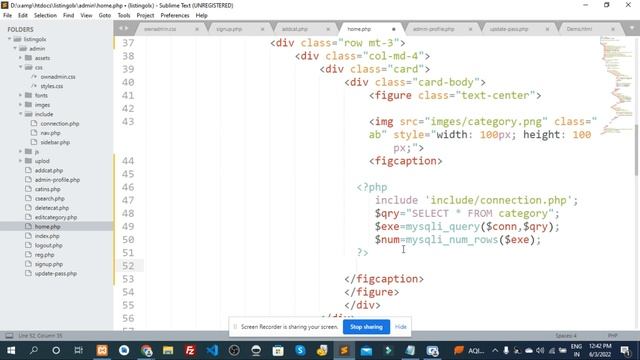Open csearch.php in the sidebar
Image resolution: width=640 pixels, height=360 pixels.
(x=49, y=199)
